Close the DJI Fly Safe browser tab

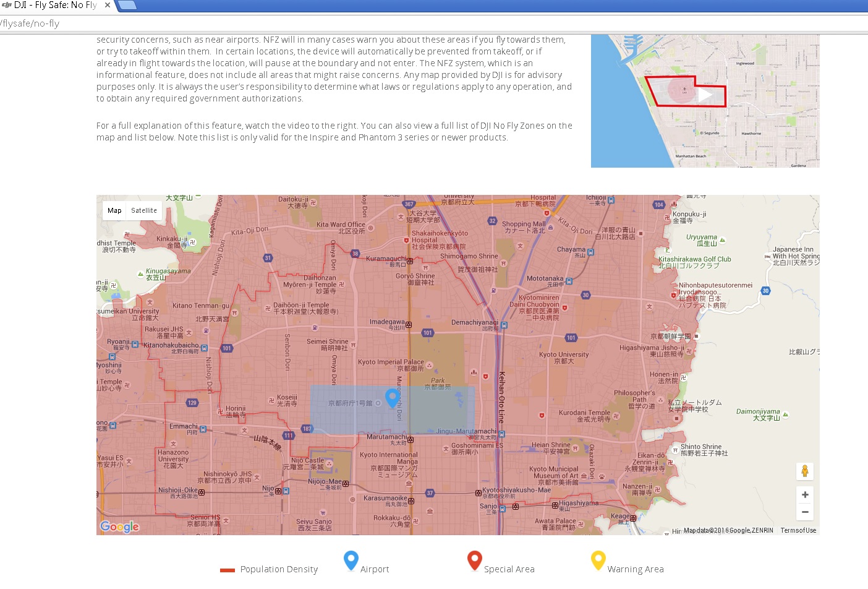[108, 5]
